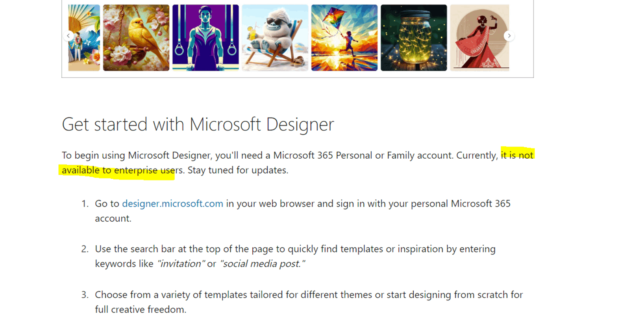Viewport: 644px width, 330px height.
Task: Click the 'Stay tuned for updates' sentence
Action: tap(238, 170)
